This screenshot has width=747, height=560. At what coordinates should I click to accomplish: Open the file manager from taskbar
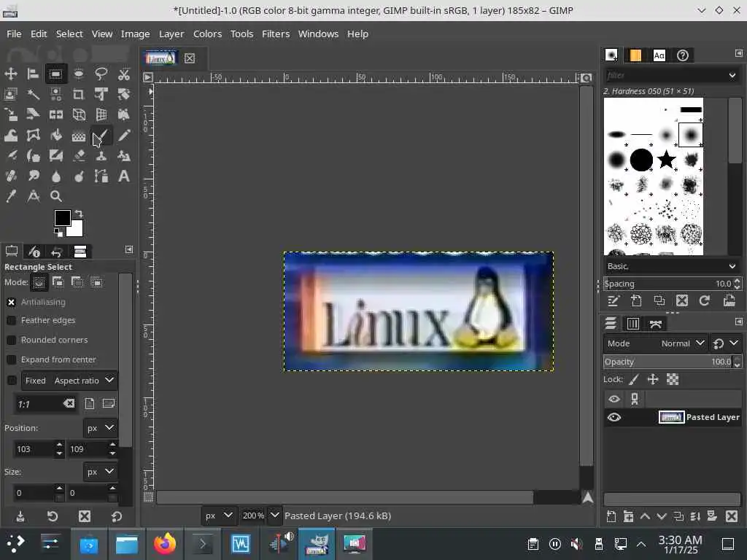point(127,544)
